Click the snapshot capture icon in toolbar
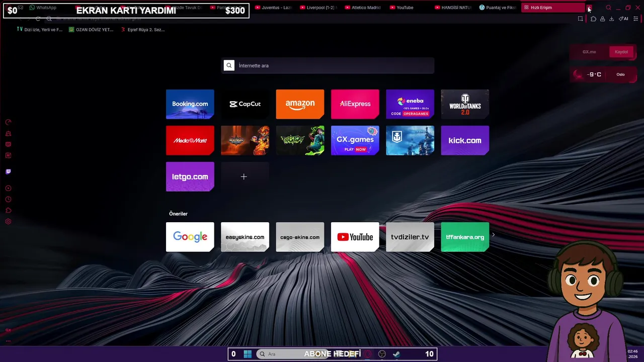 click(x=580, y=19)
